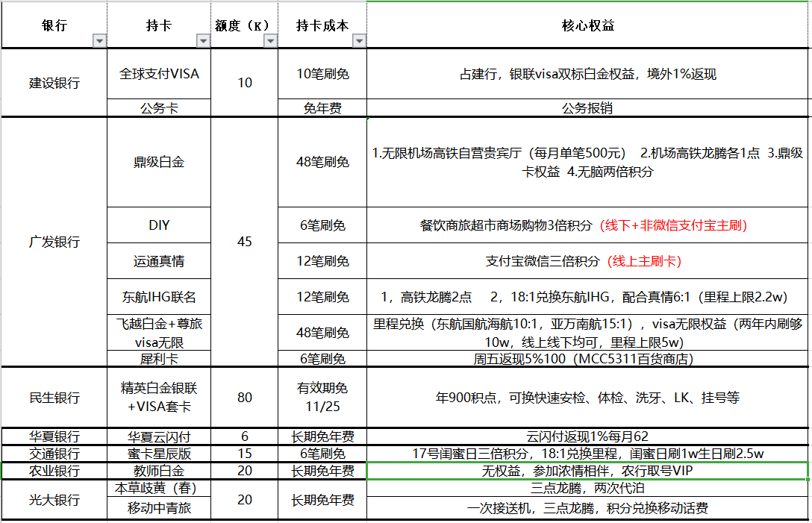The width and height of the screenshot is (812, 523).
Task: Select the 交通银行 bank cell
Action: point(54,454)
